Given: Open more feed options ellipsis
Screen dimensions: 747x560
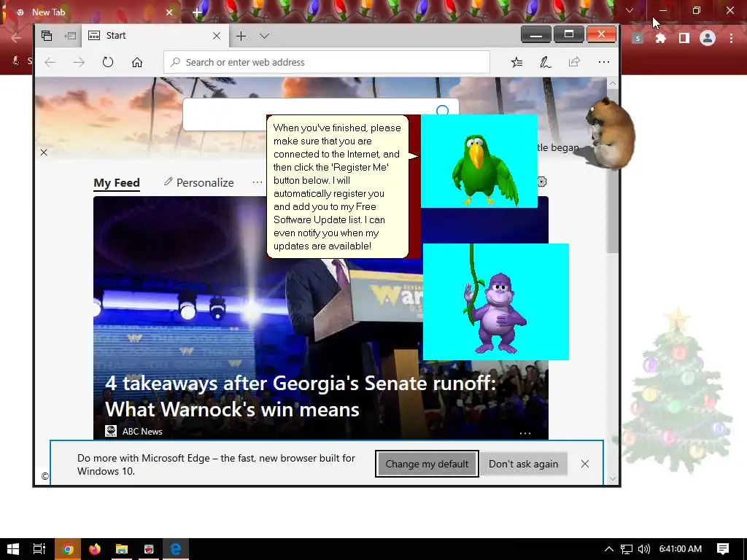Looking at the screenshot, I should coord(258,182).
